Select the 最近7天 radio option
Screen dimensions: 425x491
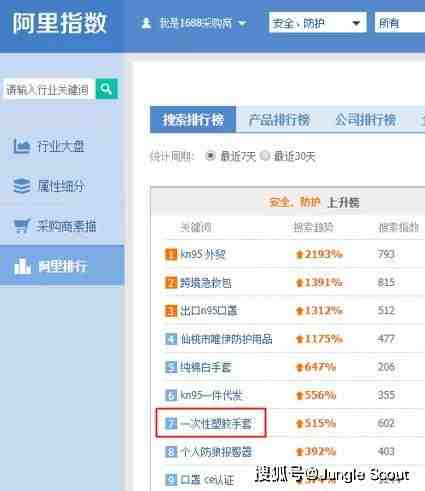click(210, 156)
